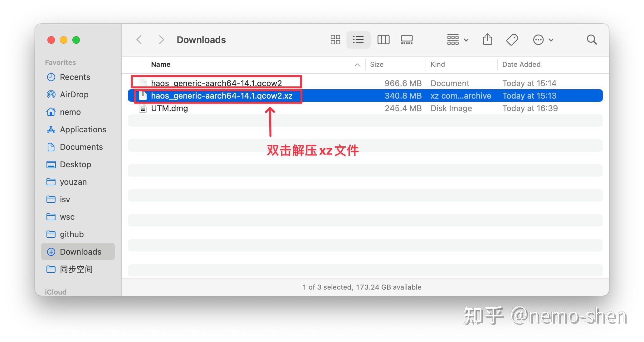Sort files by Date Added

coord(521,64)
